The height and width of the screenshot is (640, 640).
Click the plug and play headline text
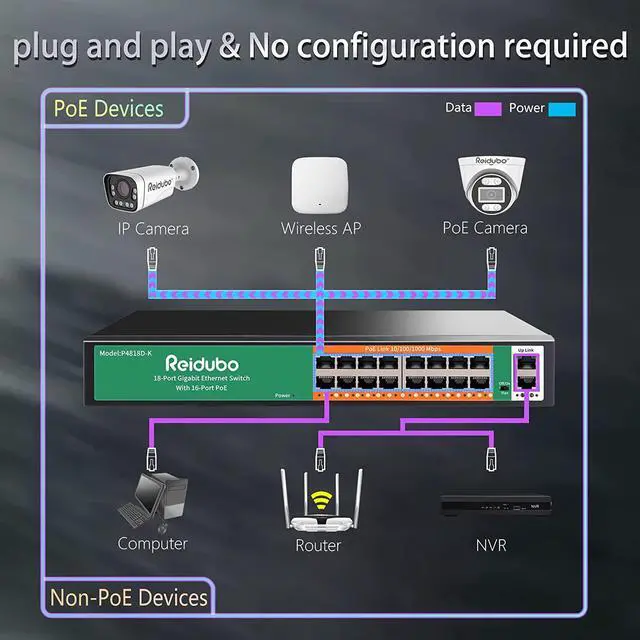tap(112, 48)
